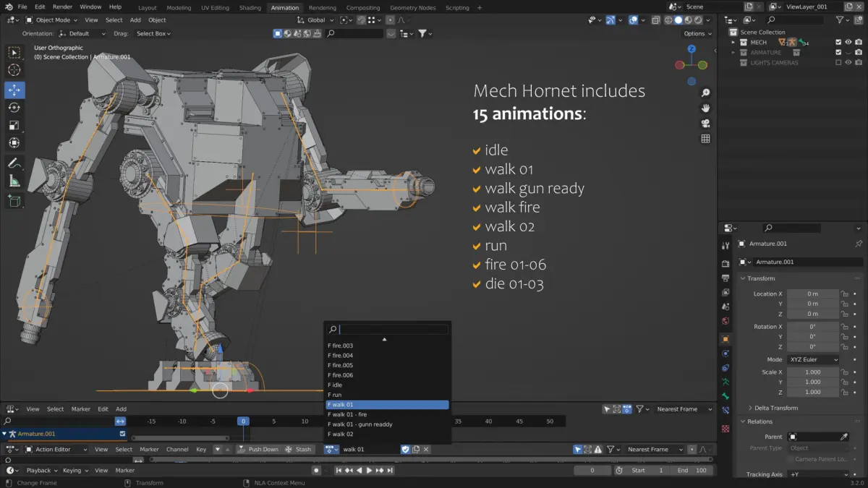Disable MECH collection in renders

(859, 42)
